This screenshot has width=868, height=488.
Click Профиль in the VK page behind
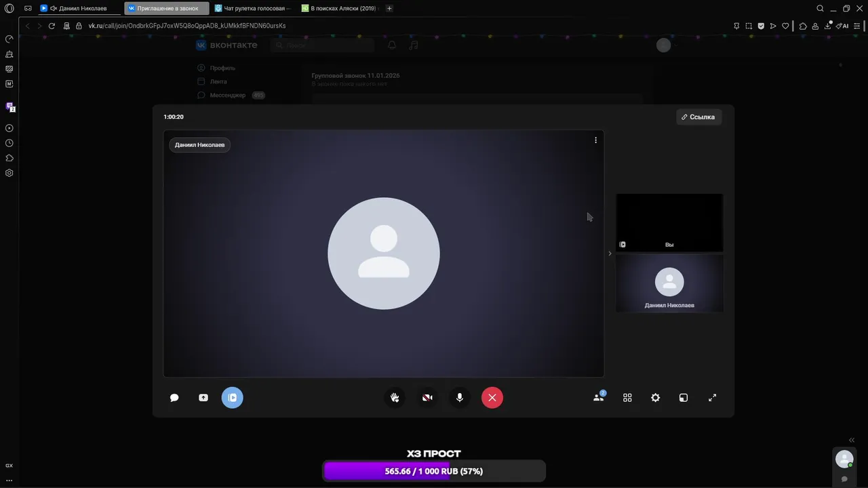222,68
